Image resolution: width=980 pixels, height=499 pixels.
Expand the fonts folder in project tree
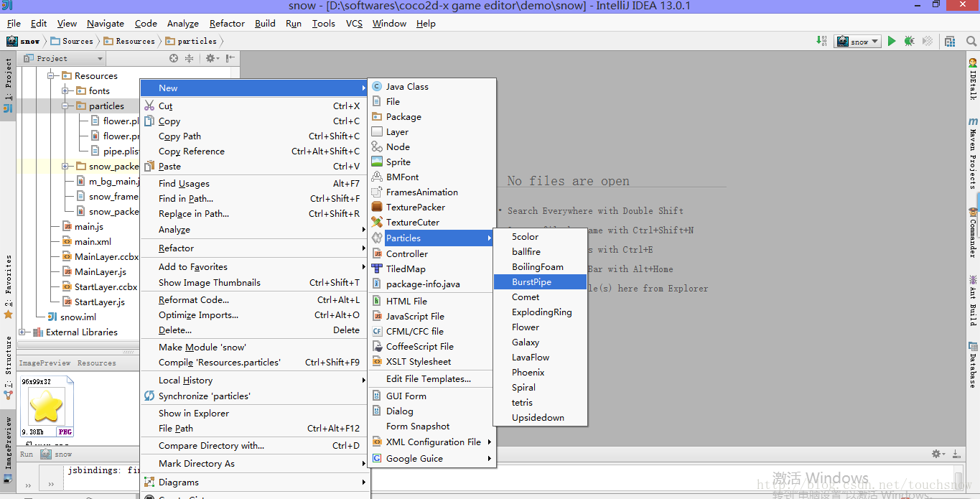pos(65,90)
